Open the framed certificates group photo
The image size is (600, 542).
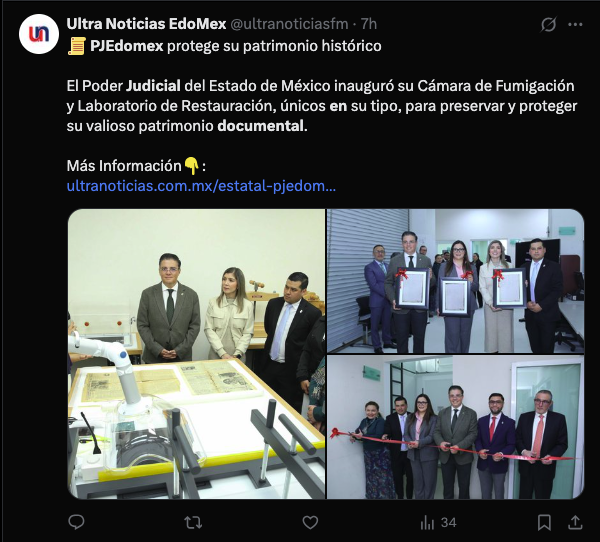pos(455,281)
